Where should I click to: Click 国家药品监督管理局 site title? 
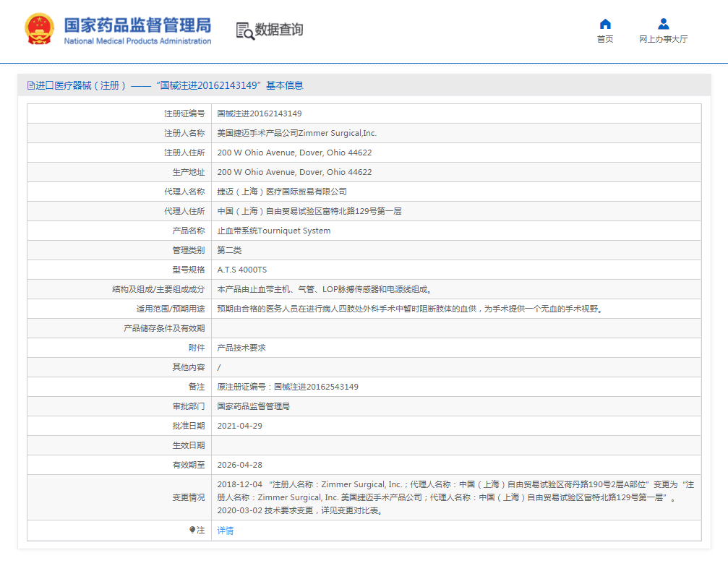coord(137,26)
